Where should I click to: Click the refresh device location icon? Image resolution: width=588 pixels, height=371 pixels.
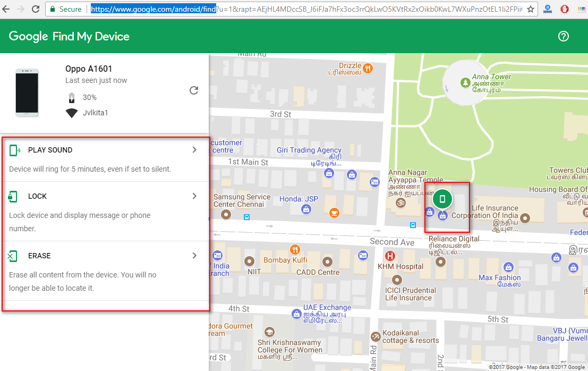(x=194, y=90)
